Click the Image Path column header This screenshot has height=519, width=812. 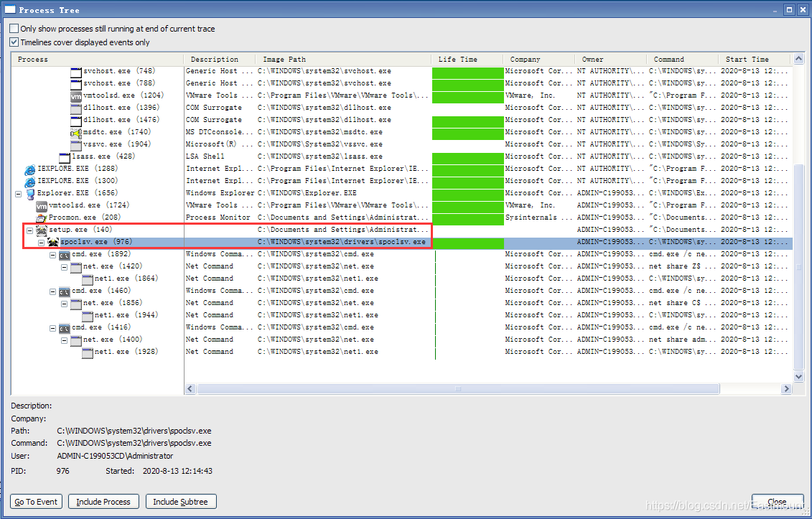[343, 59]
